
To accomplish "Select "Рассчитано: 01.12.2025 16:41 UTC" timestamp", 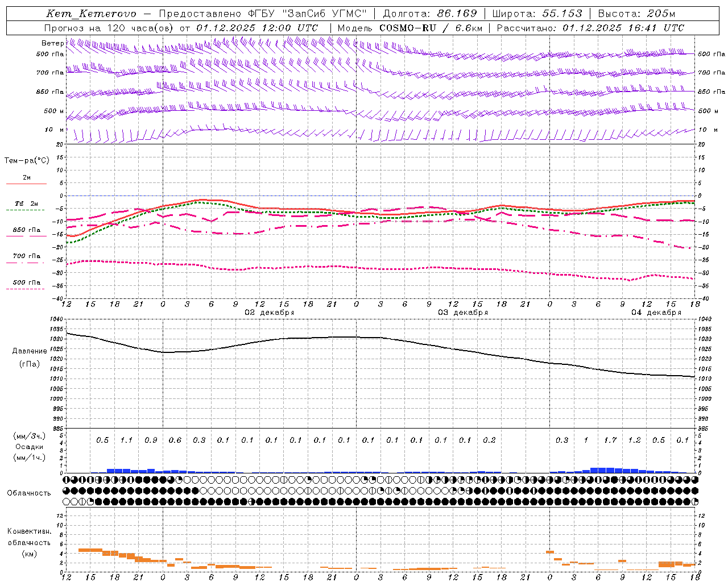I will [590, 28].
